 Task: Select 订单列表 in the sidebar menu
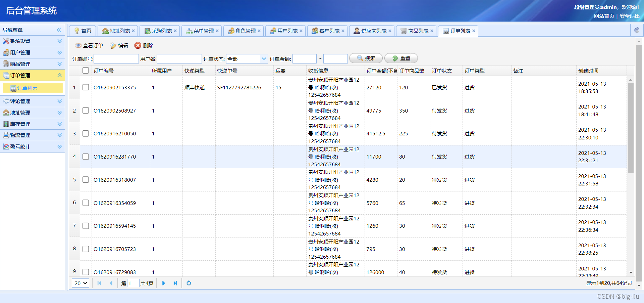click(x=33, y=88)
